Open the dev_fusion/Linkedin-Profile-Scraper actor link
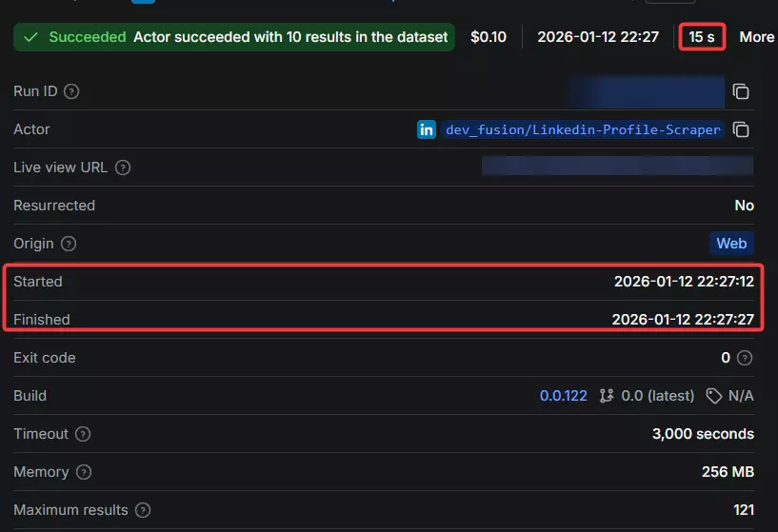This screenshot has width=778, height=532. [x=583, y=129]
